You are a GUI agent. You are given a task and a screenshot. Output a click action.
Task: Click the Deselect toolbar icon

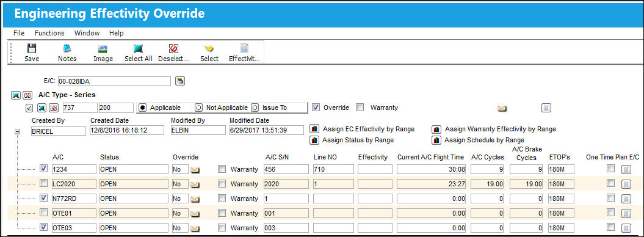[173, 49]
